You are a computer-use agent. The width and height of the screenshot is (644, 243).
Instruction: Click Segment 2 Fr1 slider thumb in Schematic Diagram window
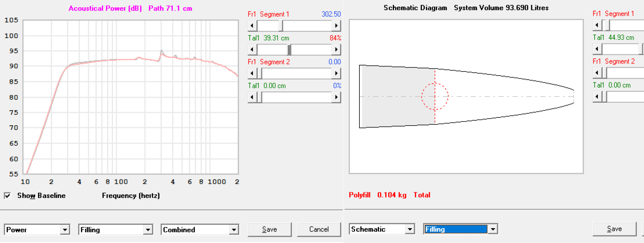605,73
